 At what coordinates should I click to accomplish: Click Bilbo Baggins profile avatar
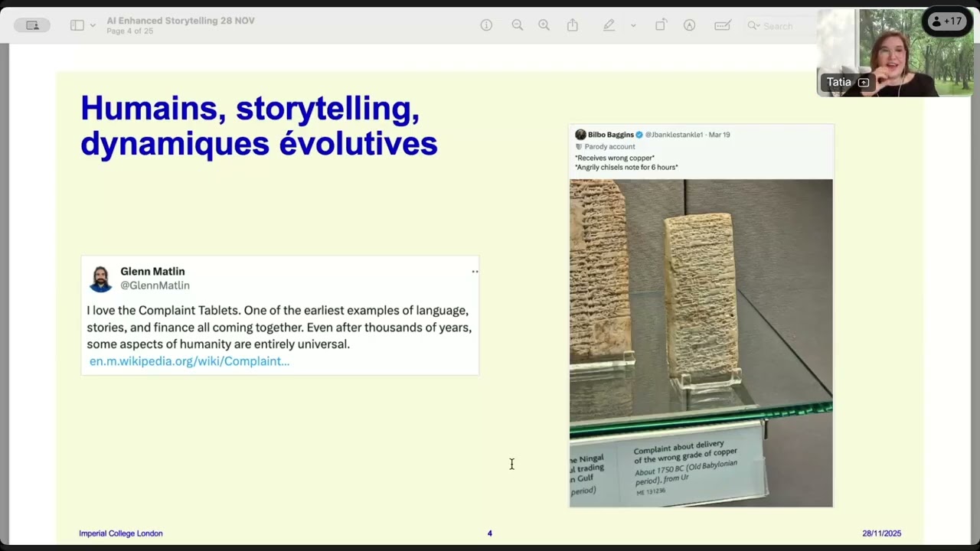coord(580,135)
